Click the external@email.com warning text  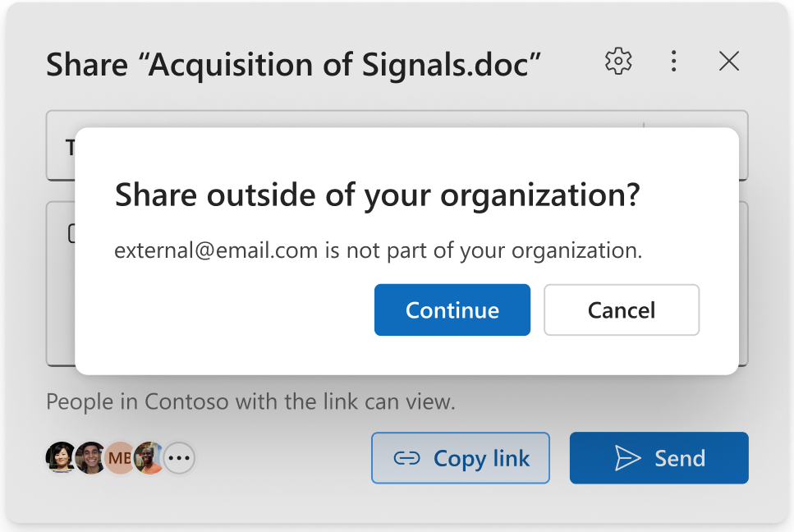tap(378, 250)
